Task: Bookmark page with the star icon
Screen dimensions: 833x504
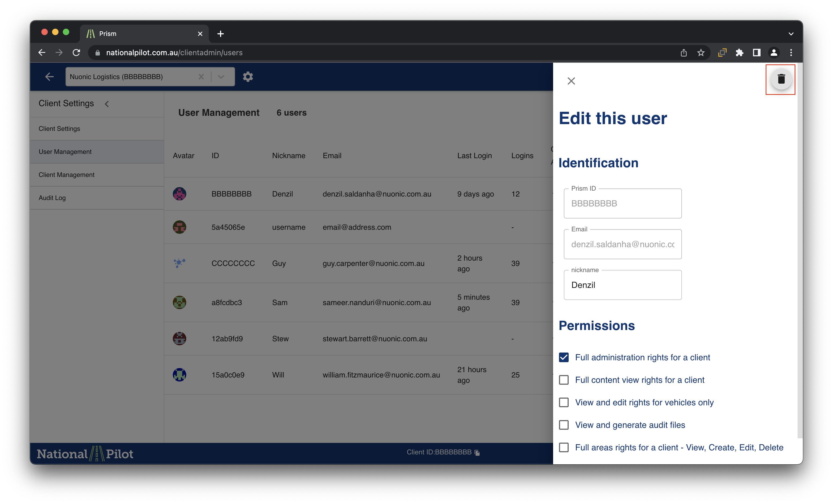Action: pyautogui.click(x=701, y=53)
